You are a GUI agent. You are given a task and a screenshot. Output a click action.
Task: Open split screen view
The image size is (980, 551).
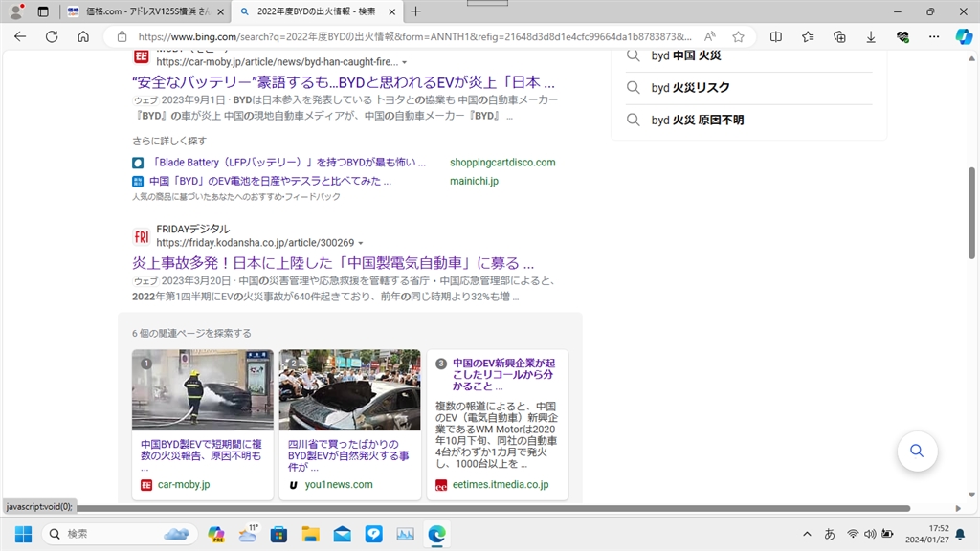775,37
